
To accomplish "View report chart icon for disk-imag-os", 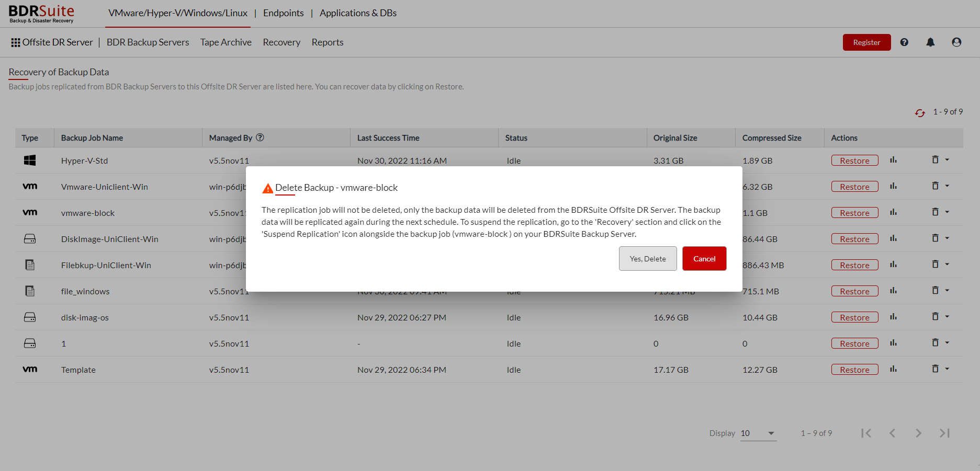I will (x=893, y=317).
